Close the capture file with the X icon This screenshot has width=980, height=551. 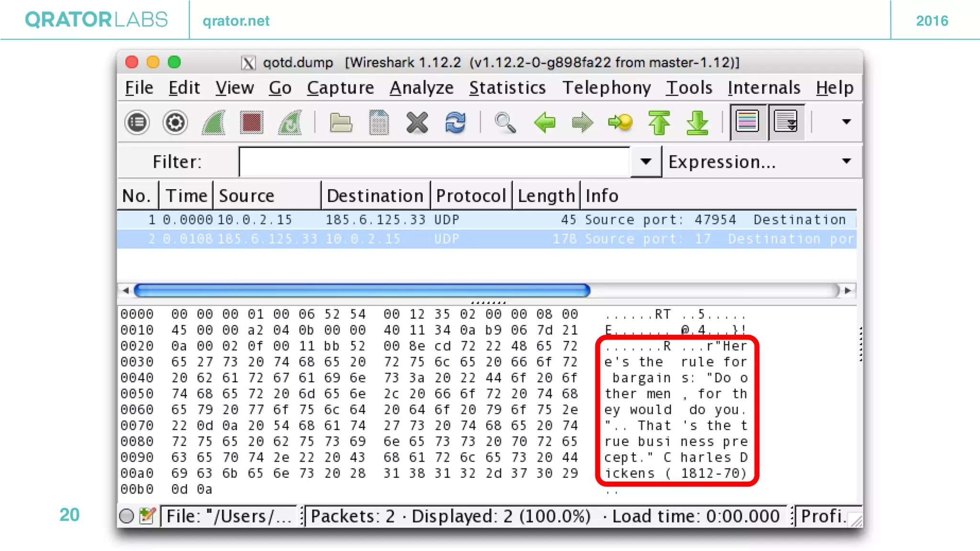(417, 122)
